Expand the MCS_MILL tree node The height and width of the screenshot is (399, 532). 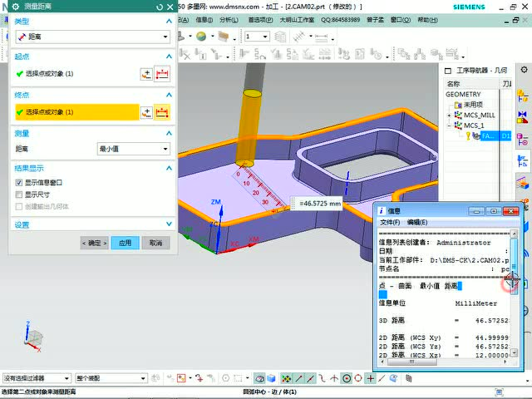tap(449, 116)
